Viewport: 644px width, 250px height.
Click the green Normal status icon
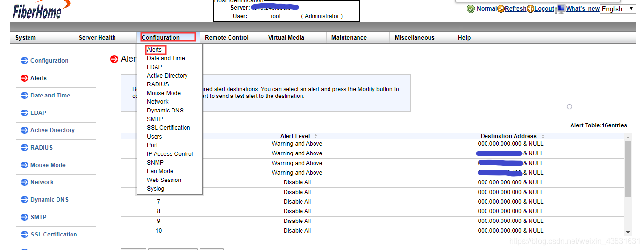(x=471, y=9)
